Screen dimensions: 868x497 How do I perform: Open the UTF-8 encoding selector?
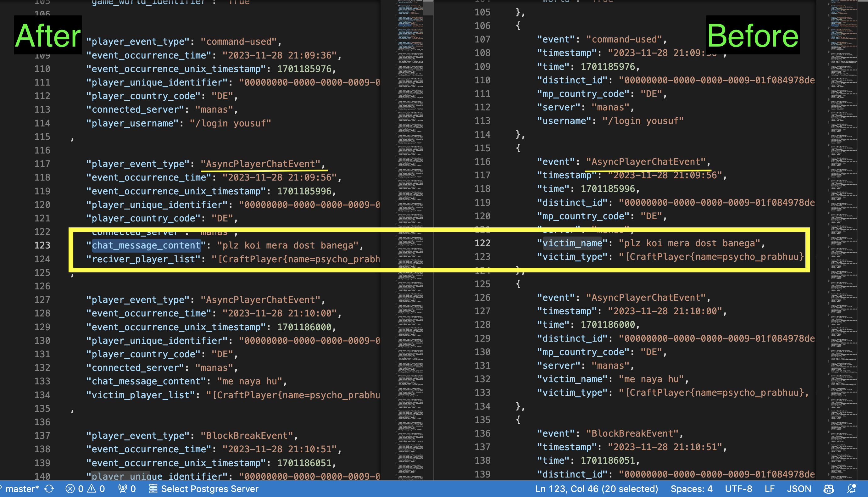coord(738,489)
